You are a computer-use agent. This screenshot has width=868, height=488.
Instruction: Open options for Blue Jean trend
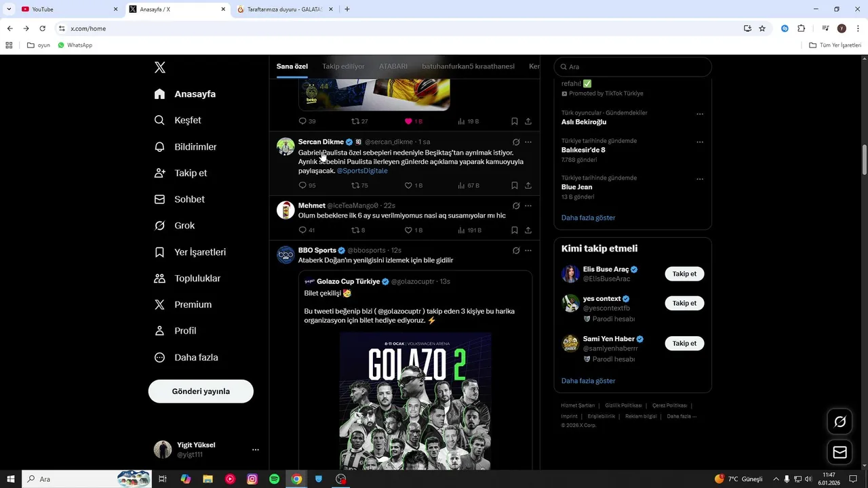700,179
